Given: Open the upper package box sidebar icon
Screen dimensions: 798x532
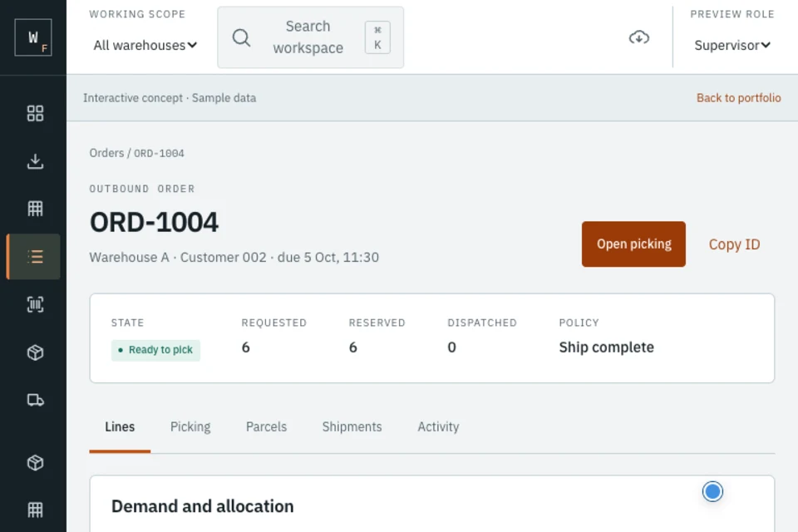Looking at the screenshot, I should click(x=35, y=352).
